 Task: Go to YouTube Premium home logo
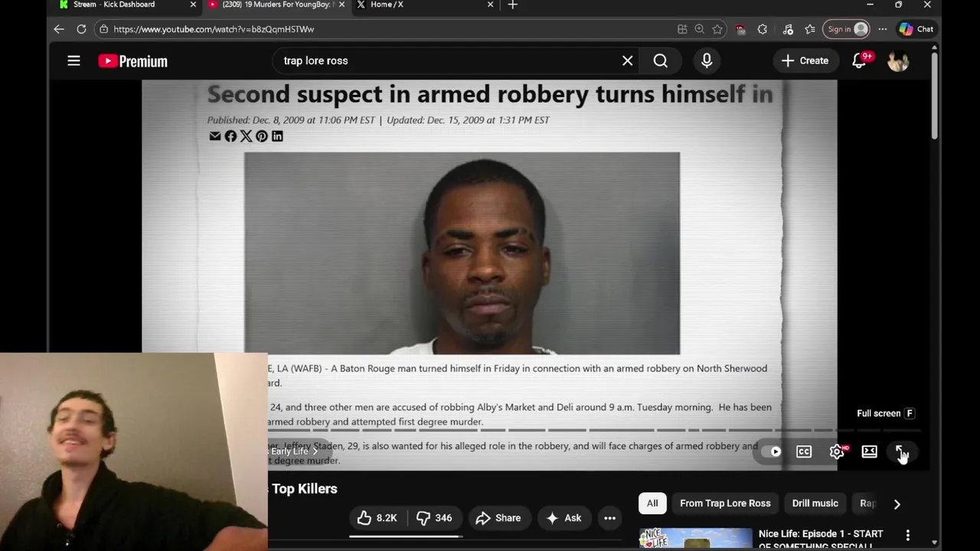(x=132, y=61)
